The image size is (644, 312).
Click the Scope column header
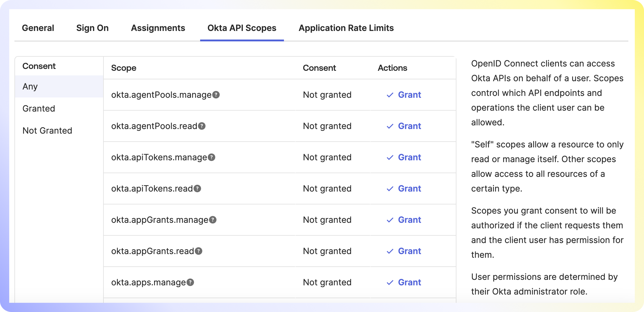coord(124,68)
